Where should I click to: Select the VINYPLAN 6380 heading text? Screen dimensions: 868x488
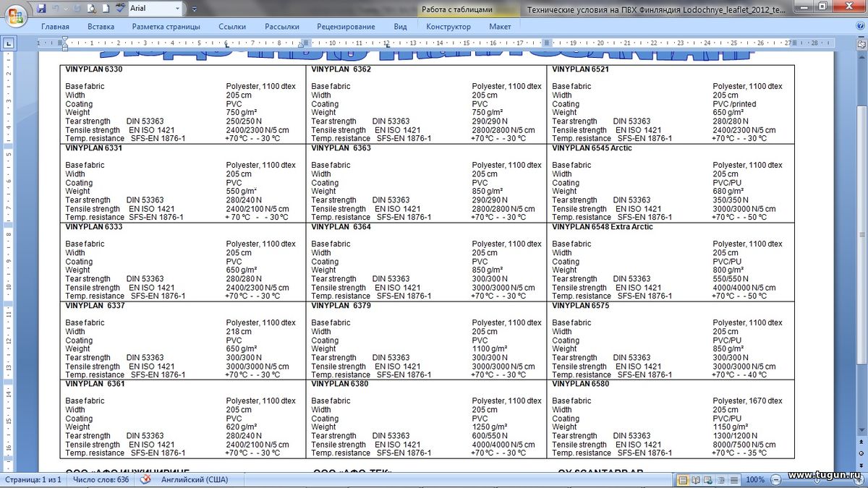click(x=340, y=384)
